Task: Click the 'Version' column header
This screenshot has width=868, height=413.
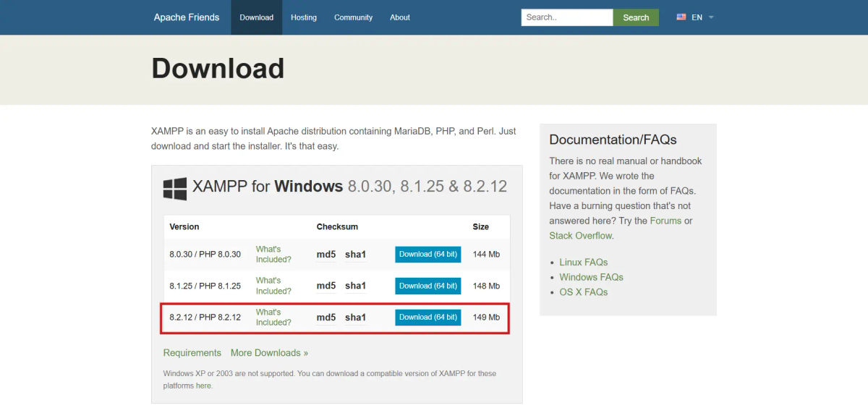Action: pos(184,227)
